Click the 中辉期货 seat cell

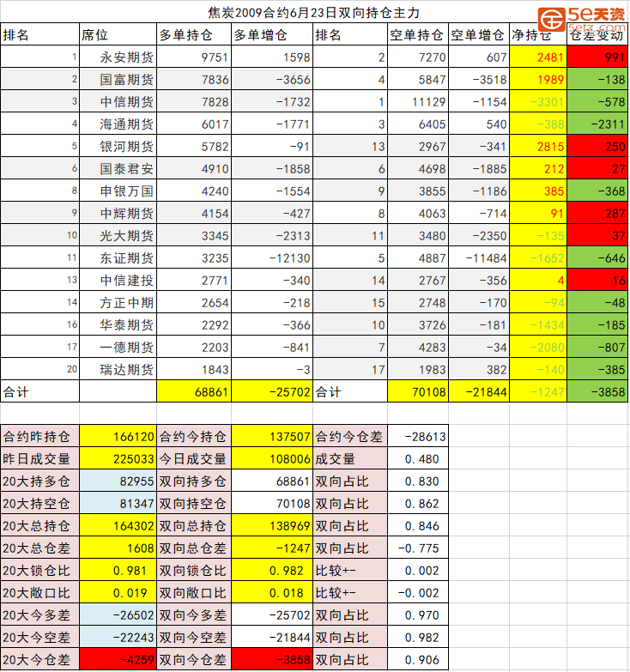click(x=118, y=213)
